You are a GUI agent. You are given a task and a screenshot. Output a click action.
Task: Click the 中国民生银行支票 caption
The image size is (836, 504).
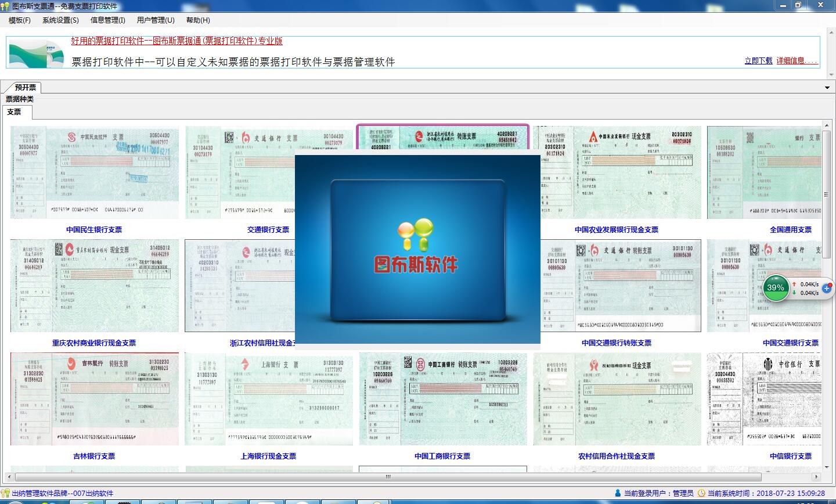pyautogui.click(x=94, y=230)
